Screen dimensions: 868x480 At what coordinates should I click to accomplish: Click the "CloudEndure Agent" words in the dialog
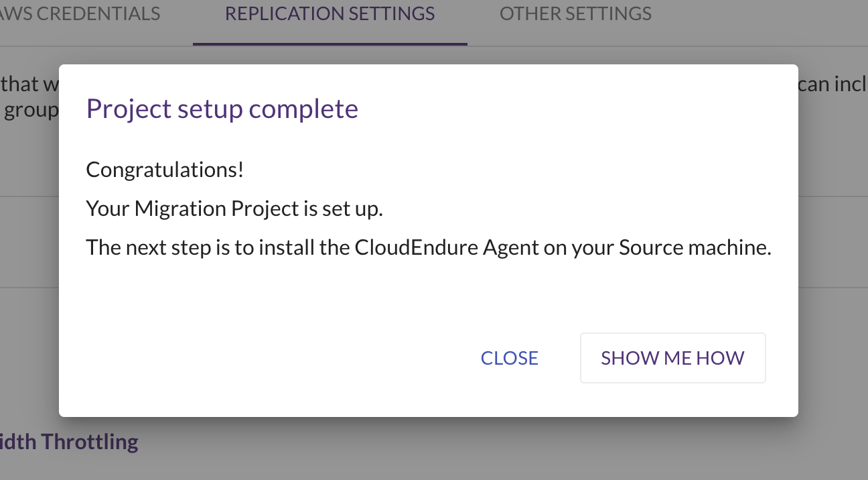click(x=447, y=248)
